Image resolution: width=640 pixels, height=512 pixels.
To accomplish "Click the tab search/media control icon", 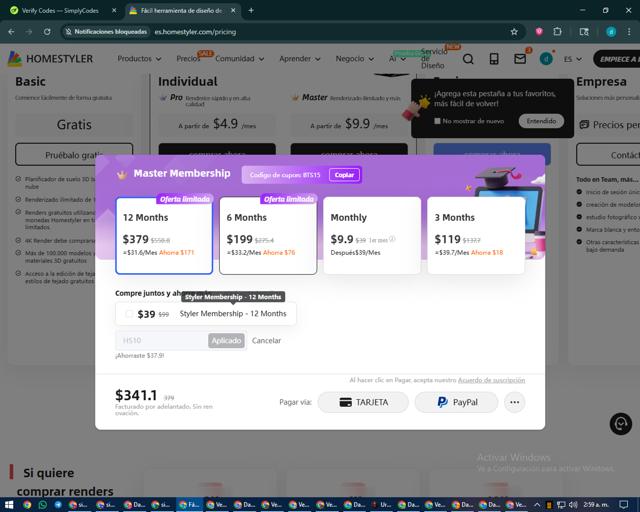I will [584, 32].
